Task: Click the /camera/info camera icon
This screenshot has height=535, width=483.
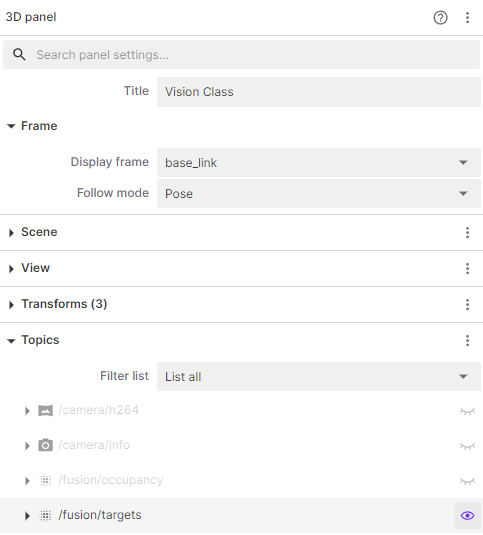Action: pos(45,445)
